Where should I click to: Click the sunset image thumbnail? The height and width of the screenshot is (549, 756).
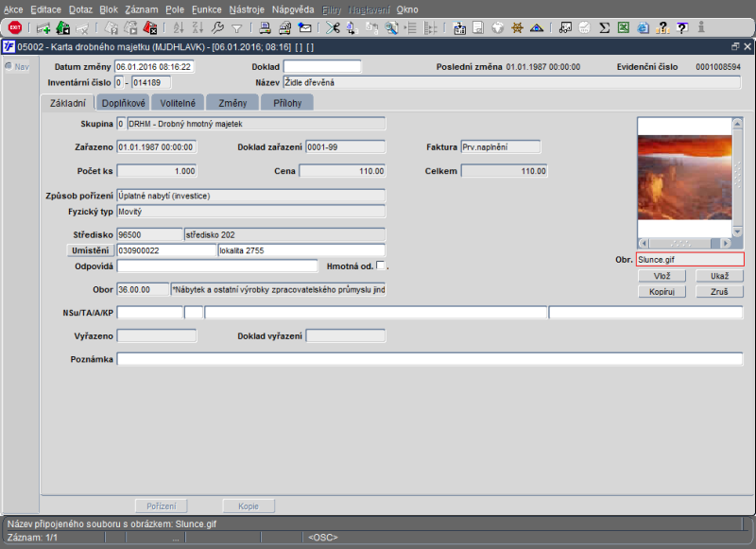point(684,178)
